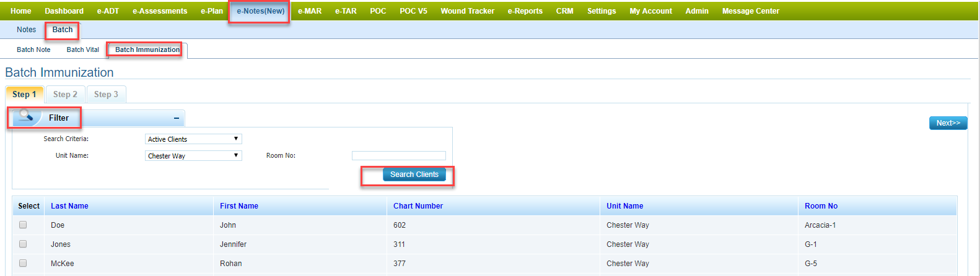This screenshot has height=276, width=980.
Task: Click the Filter magnifying glass icon
Action: pos(26,116)
